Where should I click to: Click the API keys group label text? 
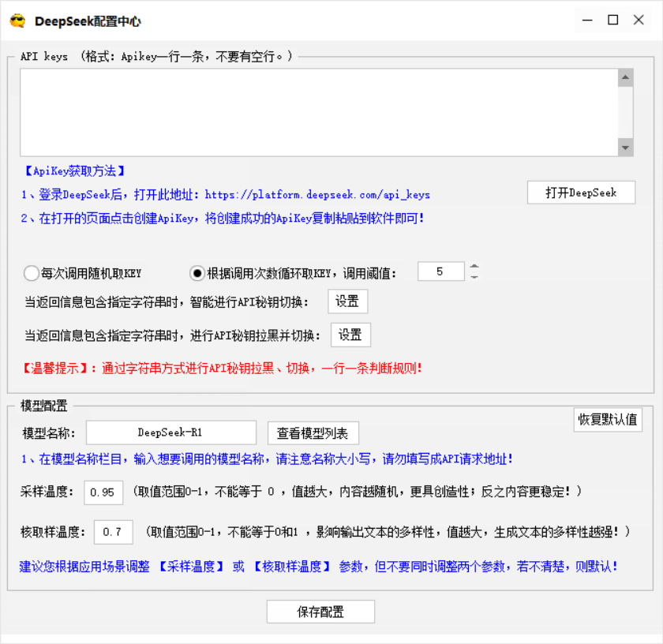click(156, 56)
